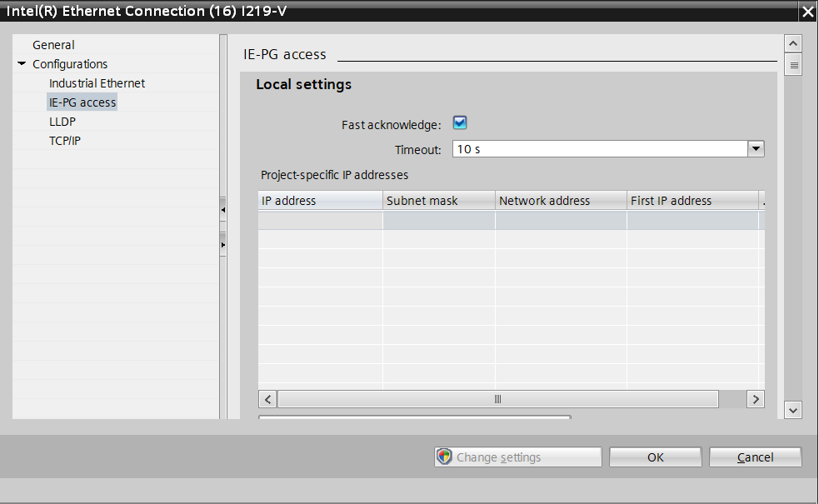The image size is (819, 504).
Task: Click the Subnet mask column header
Action: (439, 201)
